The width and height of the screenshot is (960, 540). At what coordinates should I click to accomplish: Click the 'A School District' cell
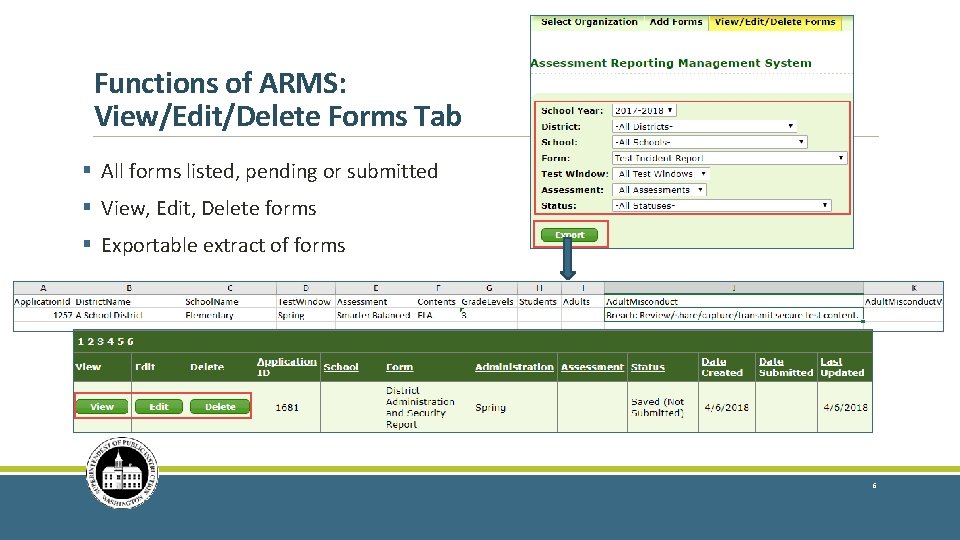coord(128,315)
